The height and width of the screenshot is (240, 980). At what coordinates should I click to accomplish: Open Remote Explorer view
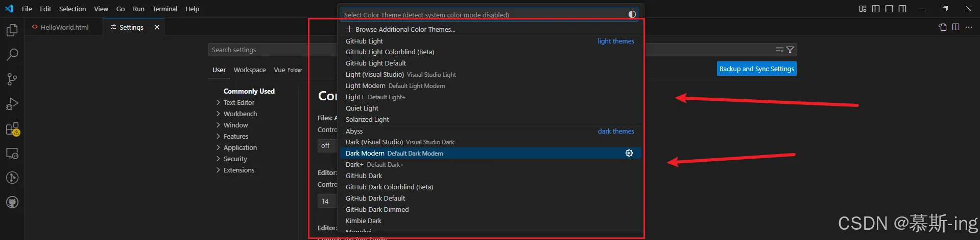click(x=12, y=153)
